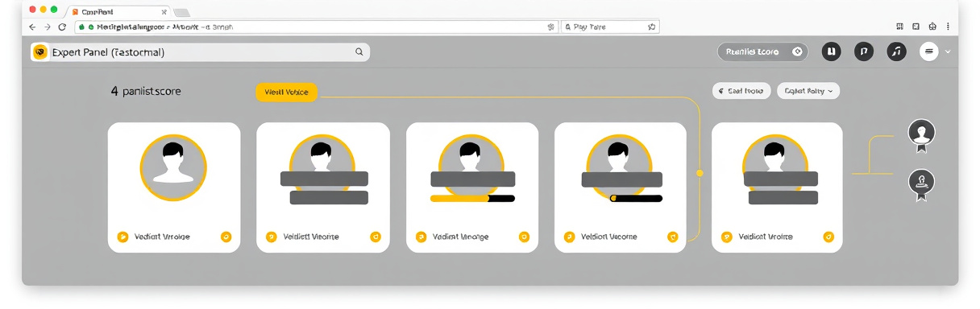Click the left yellow icon on the first card
This screenshot has height=309, width=980.
tap(122, 237)
